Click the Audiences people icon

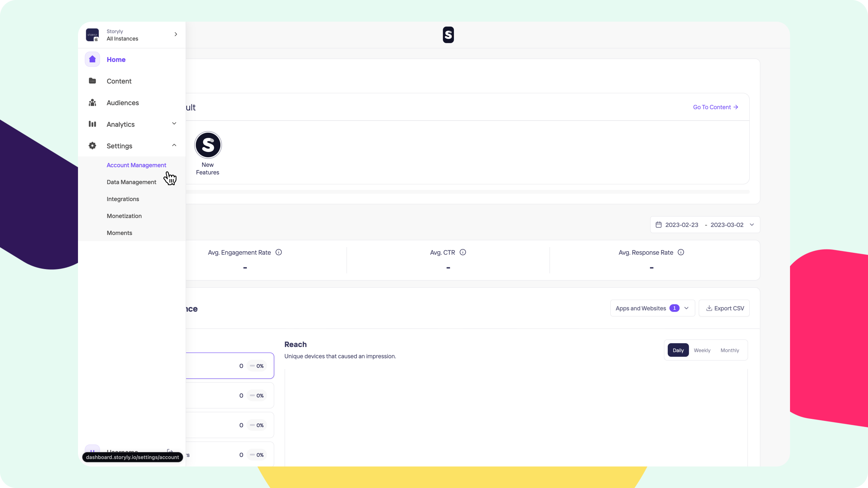(92, 103)
